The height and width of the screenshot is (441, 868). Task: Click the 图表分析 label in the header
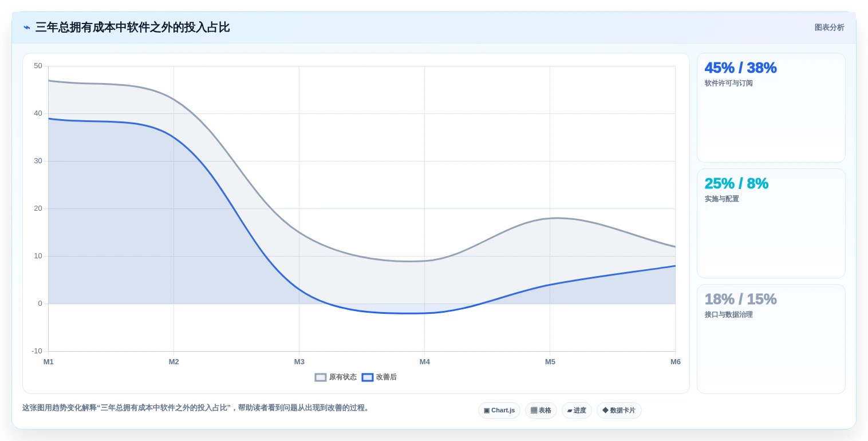829,27
